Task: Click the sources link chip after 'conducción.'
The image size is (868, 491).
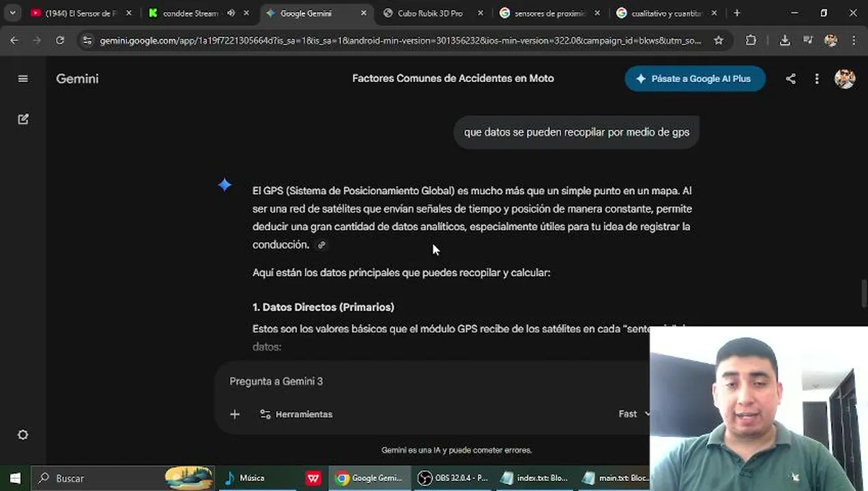Action: click(321, 245)
